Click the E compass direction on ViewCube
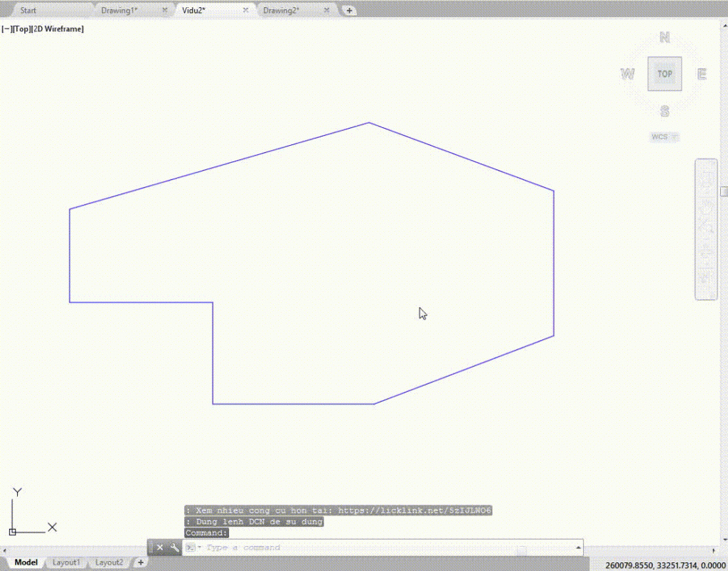The height and width of the screenshot is (571, 728). 701,74
